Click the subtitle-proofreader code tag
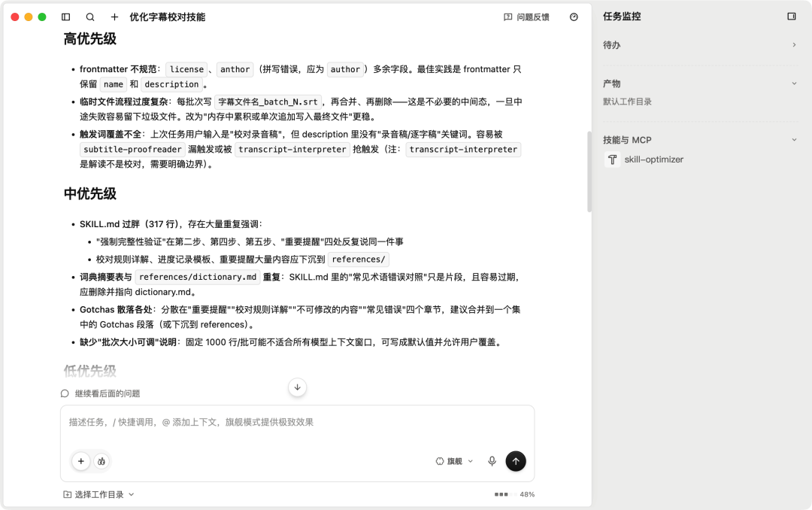The height and width of the screenshot is (510, 812). click(132, 149)
